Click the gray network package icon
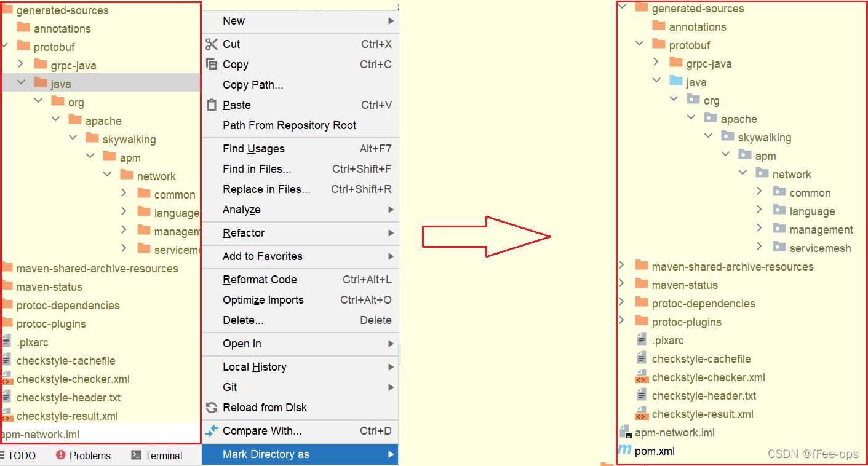 (x=762, y=173)
